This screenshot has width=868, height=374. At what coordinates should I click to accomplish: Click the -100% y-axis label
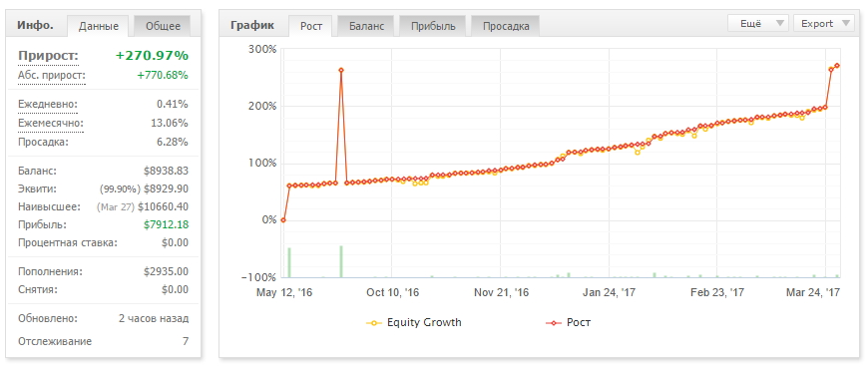[259, 277]
